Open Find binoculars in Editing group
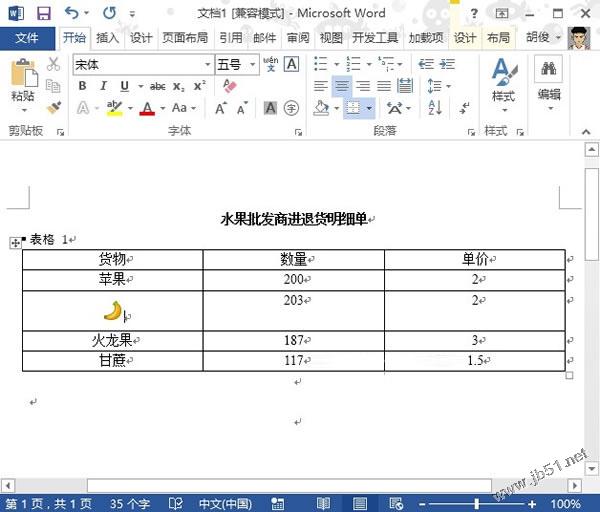The width and height of the screenshot is (600, 512). [548, 68]
